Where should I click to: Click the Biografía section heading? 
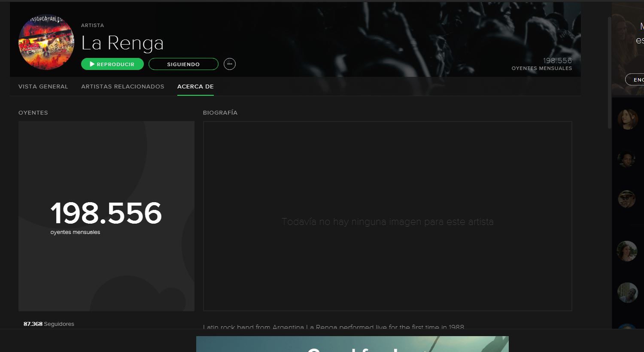pyautogui.click(x=220, y=112)
